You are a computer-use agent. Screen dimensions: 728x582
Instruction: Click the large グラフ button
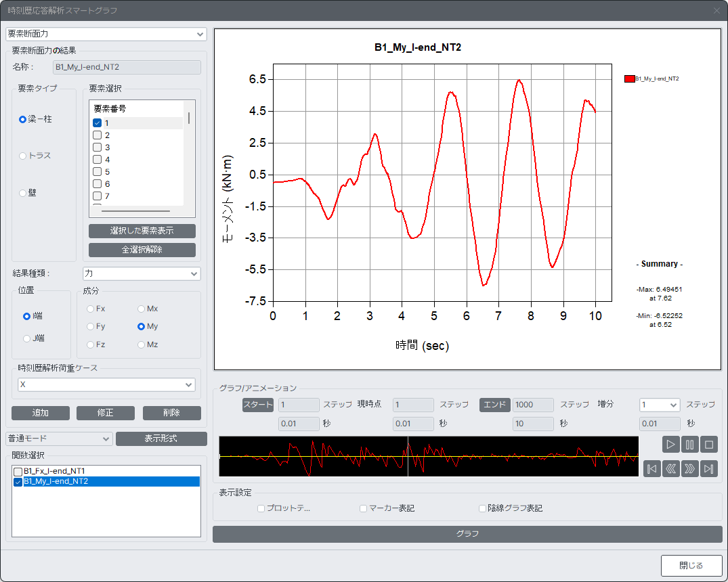click(x=467, y=534)
